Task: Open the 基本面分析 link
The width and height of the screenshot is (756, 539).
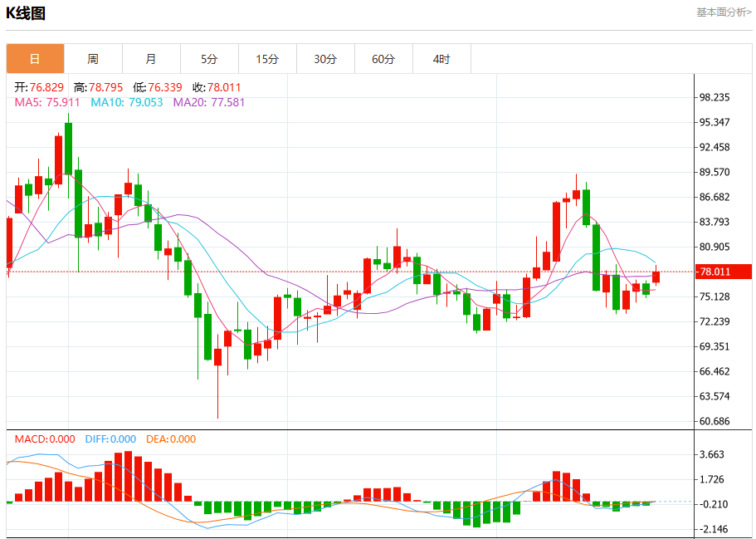Action: click(724, 12)
